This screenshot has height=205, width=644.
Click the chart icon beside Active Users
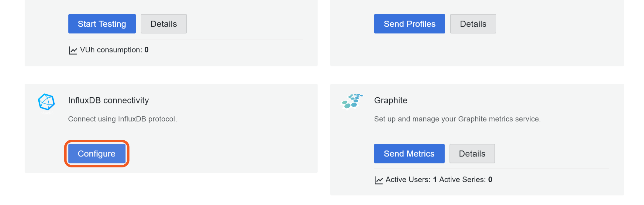coord(379,180)
